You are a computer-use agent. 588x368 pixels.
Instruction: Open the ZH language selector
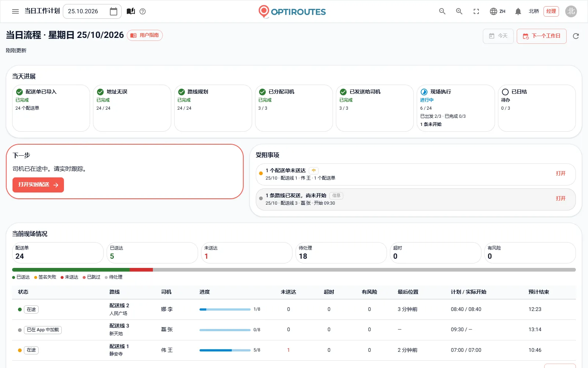(x=498, y=11)
